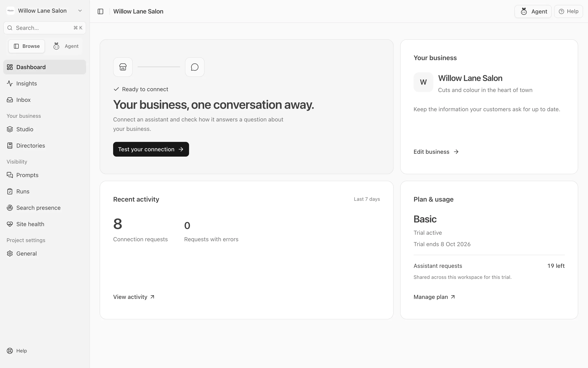Open General project settings
588x368 pixels.
(45, 253)
